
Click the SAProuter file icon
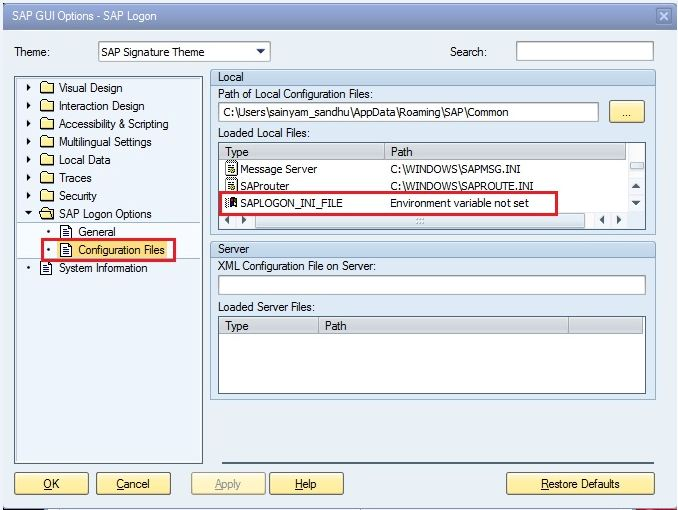coord(232,186)
